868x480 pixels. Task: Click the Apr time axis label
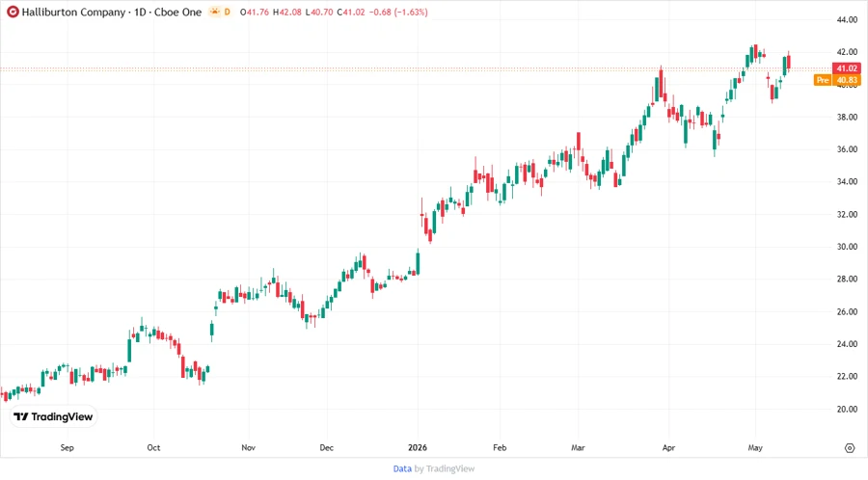pyautogui.click(x=668, y=448)
